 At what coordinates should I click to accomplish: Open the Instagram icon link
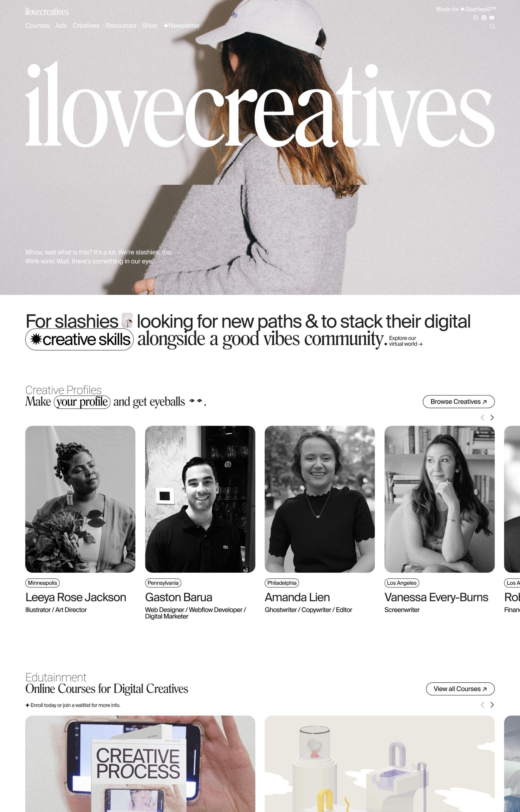[475, 18]
